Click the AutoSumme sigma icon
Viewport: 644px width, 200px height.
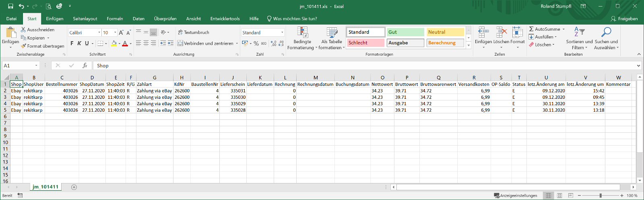point(531,29)
